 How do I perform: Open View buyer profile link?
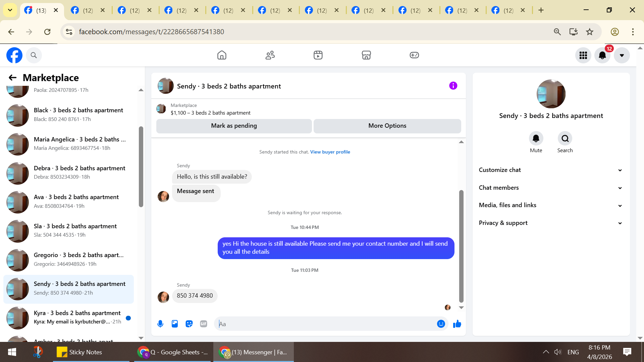pyautogui.click(x=330, y=152)
